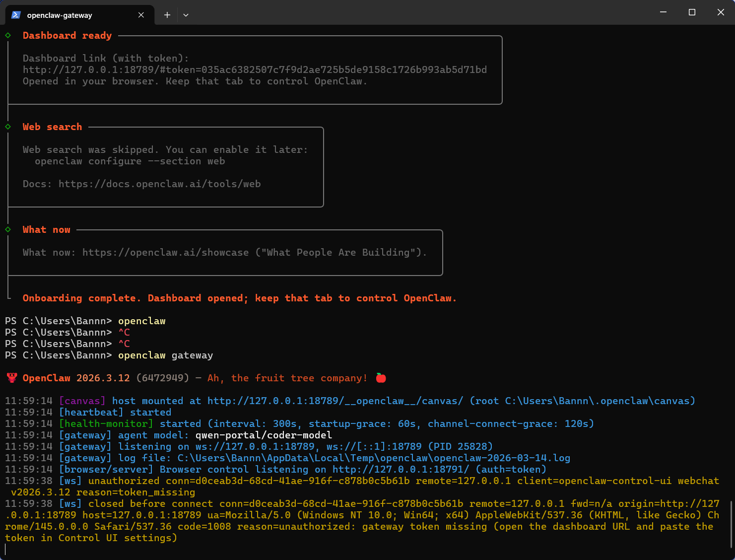Click the green diamond beside Web search
The width and height of the screenshot is (735, 560).
8,127
